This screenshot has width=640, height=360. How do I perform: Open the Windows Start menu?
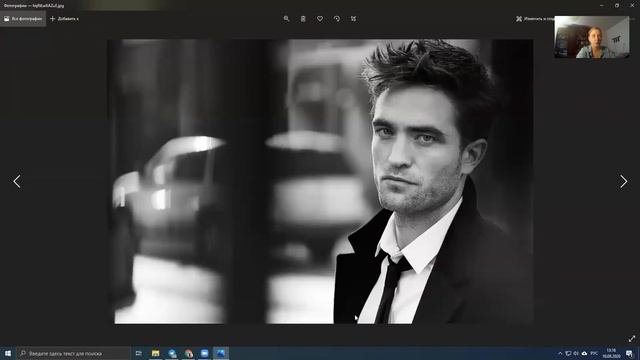(8, 353)
